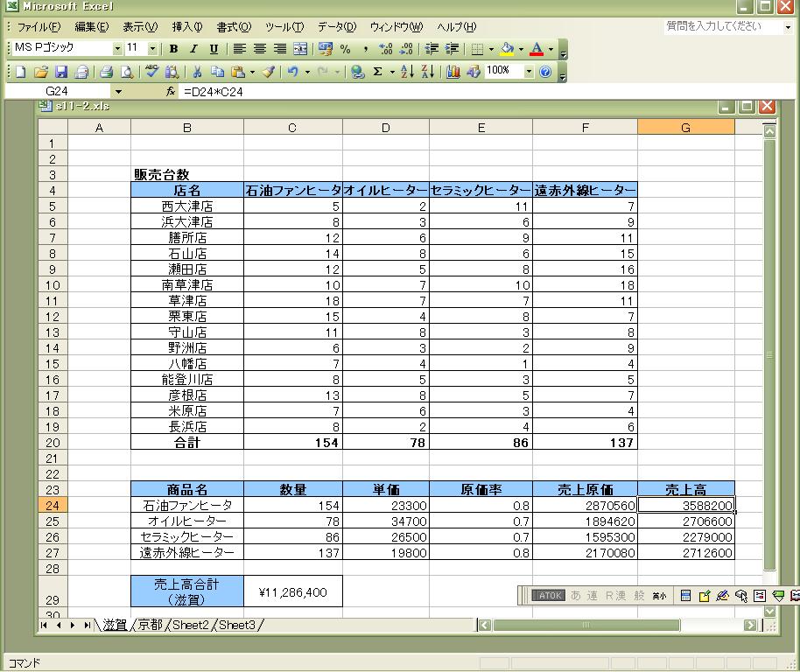Image resolution: width=800 pixels, height=672 pixels.
Task: Undo the last action
Action: [x=293, y=72]
